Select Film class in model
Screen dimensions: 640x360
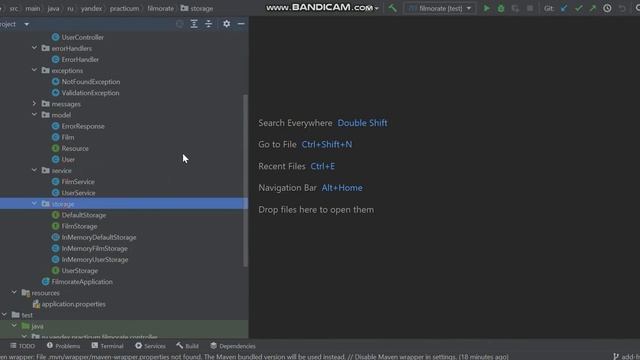[68, 137]
